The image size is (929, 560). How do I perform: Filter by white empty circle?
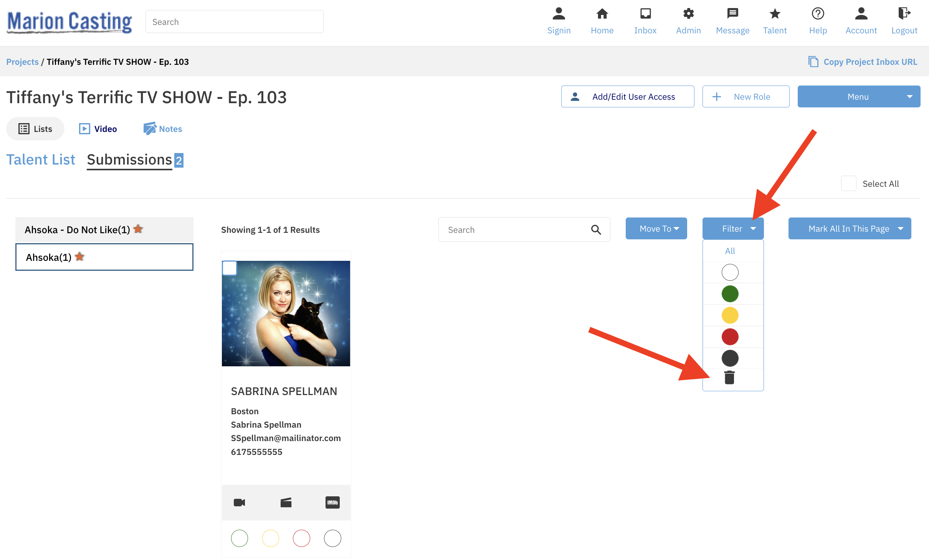tap(730, 272)
